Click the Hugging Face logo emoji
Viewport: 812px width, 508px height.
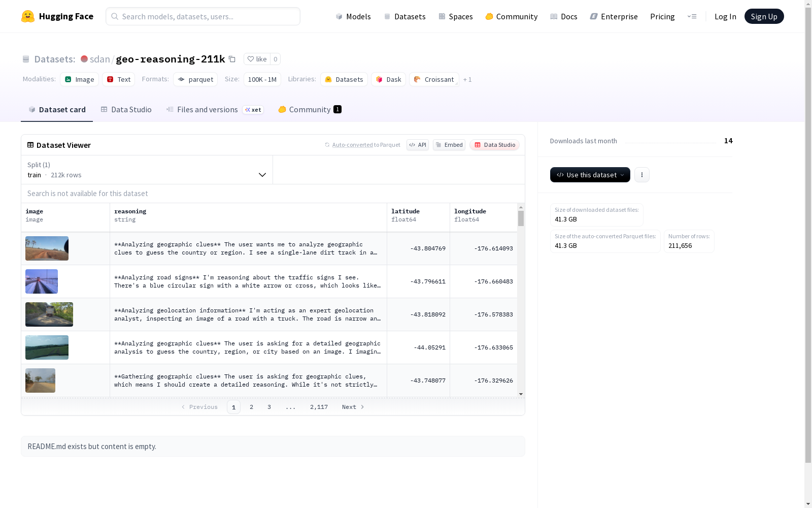pyautogui.click(x=28, y=16)
